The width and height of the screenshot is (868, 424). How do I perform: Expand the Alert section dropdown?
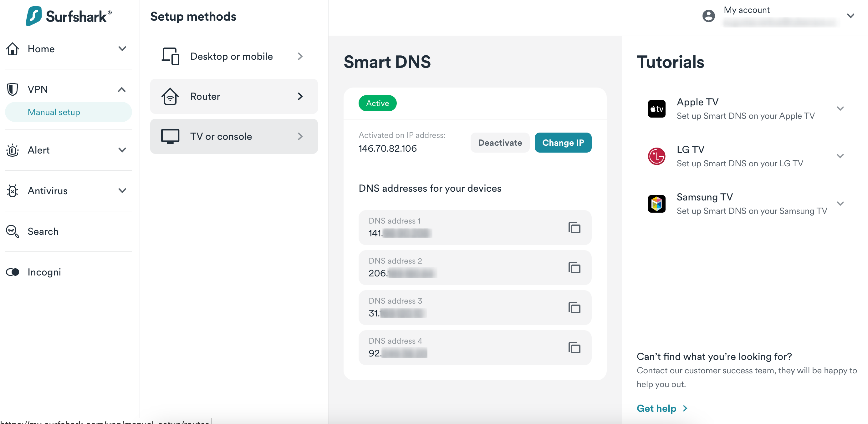(x=123, y=150)
